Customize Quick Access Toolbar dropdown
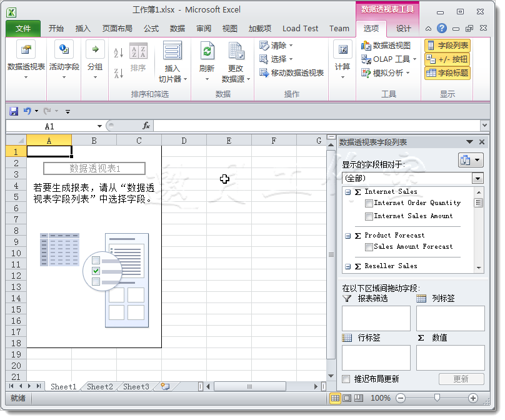 (x=67, y=112)
